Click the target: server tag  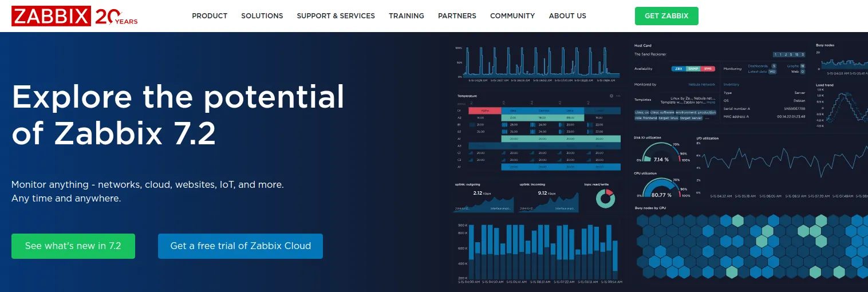[691, 119]
